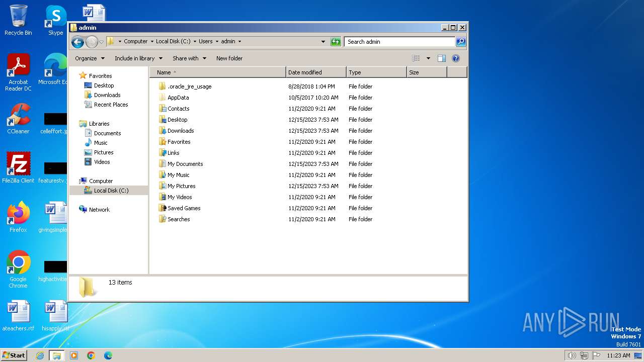Select the Firefox desktop icon

click(18, 217)
